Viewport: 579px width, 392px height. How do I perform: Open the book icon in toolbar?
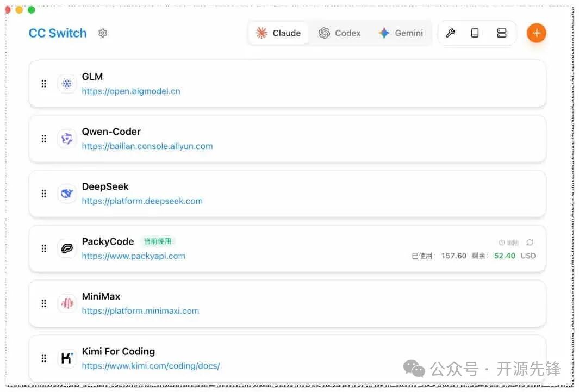click(x=475, y=33)
